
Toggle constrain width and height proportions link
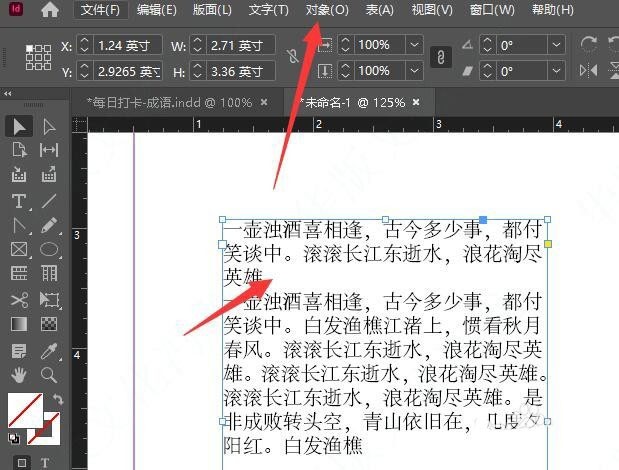click(292, 58)
